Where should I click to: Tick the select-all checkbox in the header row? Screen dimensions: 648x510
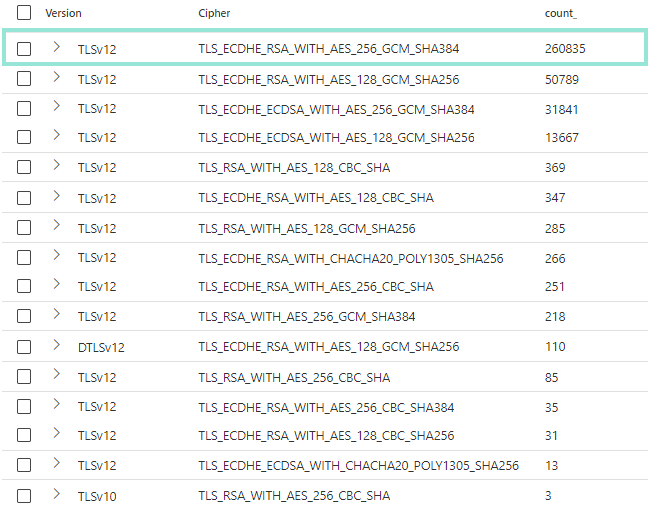tap(24, 13)
